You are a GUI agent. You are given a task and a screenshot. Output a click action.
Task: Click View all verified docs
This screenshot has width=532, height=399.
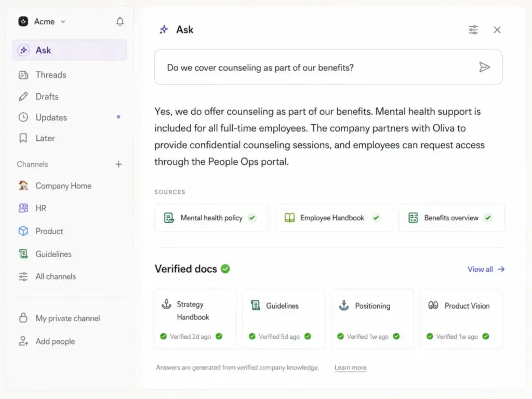(486, 270)
